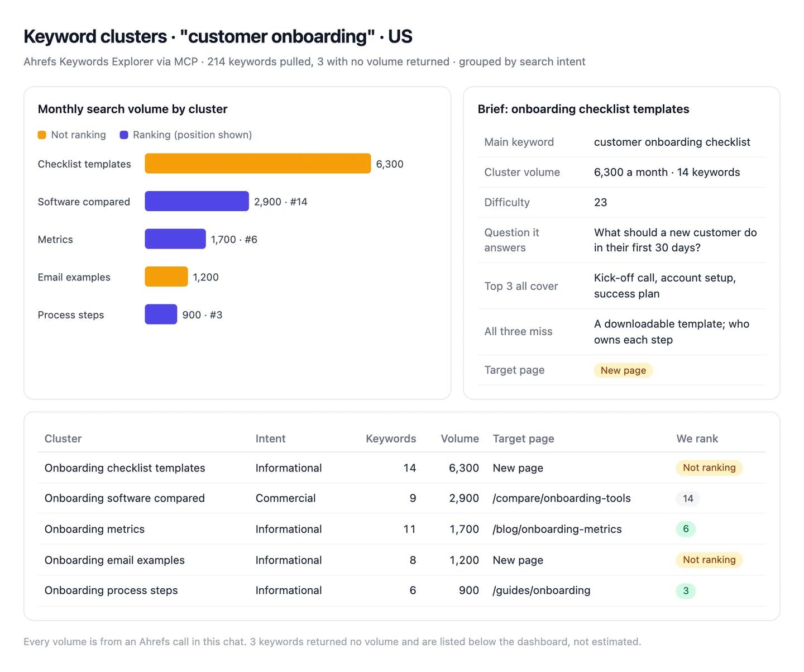The image size is (804, 672).
Task: Open the /blog/onboarding-metrics target page
Action: click(x=557, y=529)
